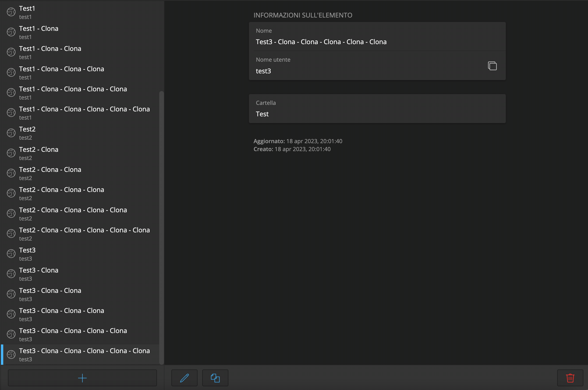Viewport: 588px width, 390px height.
Task: Click the globe icon of the selected Test3 clone
Action: tap(11, 354)
